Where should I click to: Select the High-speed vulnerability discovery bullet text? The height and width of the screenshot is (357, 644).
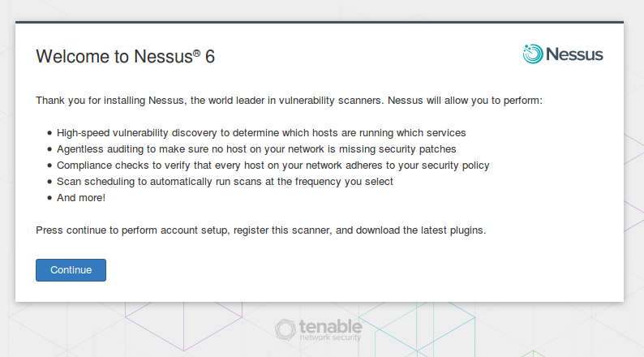[261, 133]
